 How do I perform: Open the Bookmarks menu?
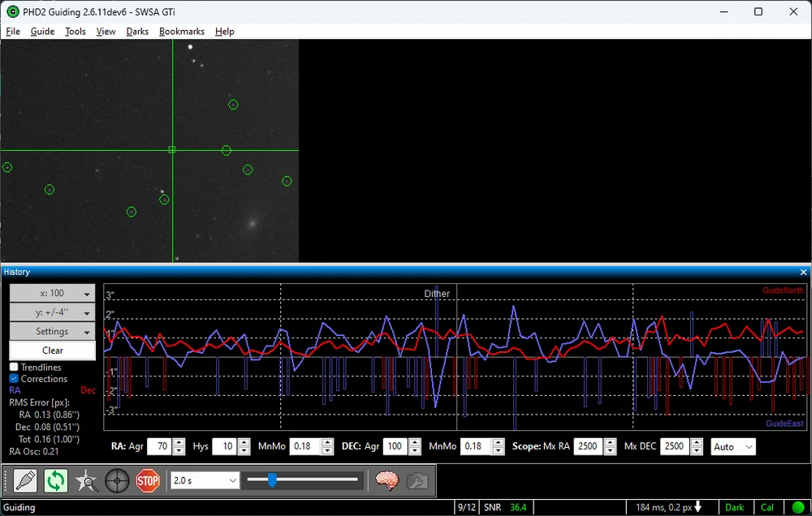pos(182,32)
